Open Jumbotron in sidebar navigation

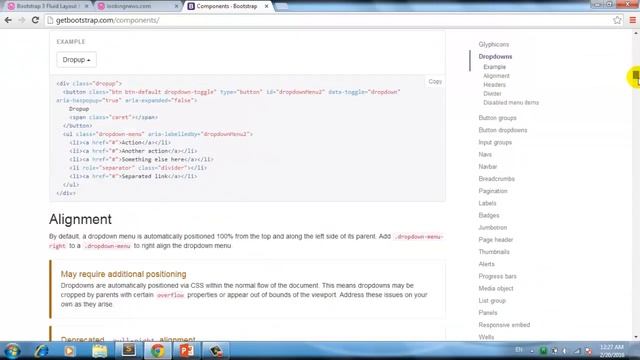(x=492, y=227)
